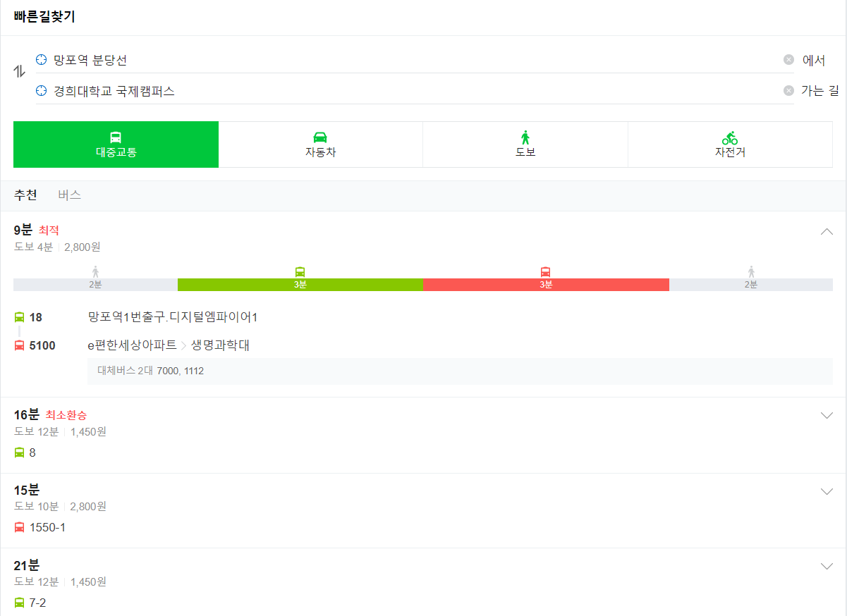The width and height of the screenshot is (847, 616).
Task: Click the origin input 망포역 분당선
Action: (415, 60)
